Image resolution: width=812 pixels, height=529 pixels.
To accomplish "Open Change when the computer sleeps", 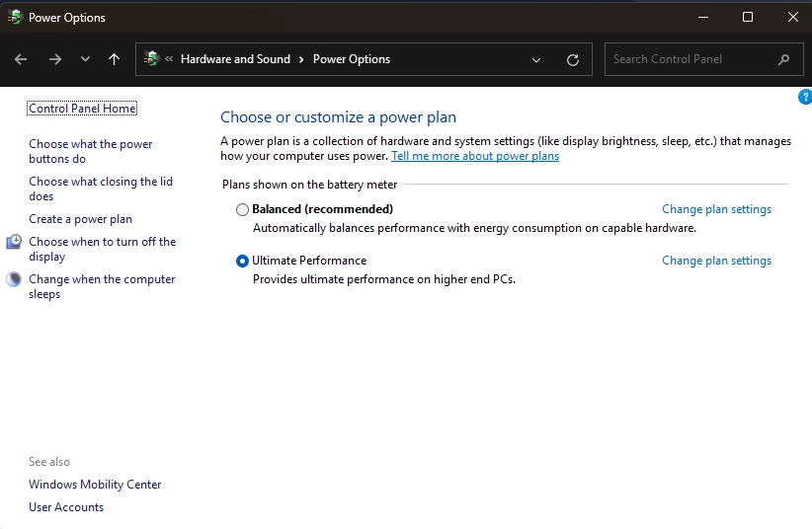I will tap(102, 286).
